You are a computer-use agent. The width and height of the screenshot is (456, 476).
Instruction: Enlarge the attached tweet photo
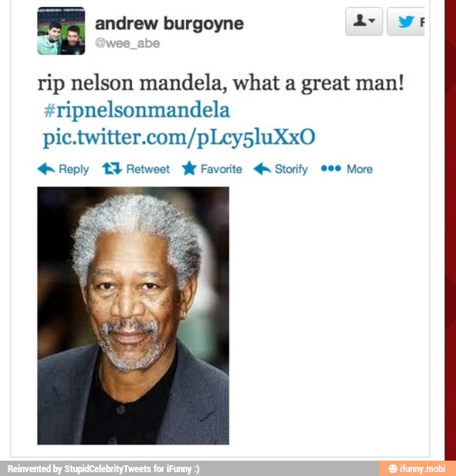tap(133, 316)
